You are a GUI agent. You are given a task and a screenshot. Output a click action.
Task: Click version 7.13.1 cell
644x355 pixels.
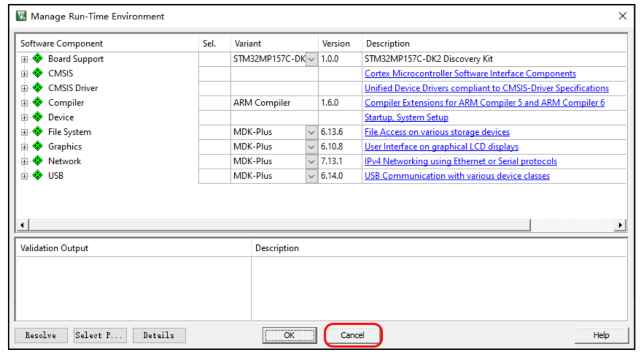click(340, 161)
